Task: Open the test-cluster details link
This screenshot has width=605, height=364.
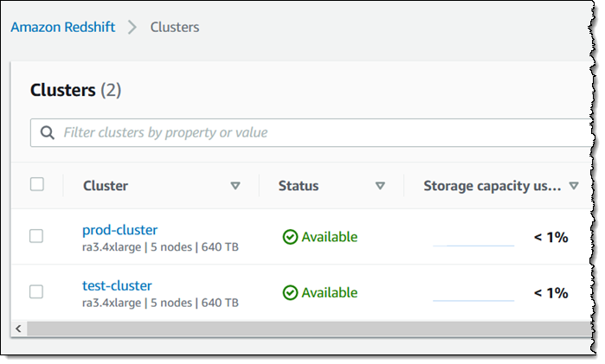Action: click(117, 285)
